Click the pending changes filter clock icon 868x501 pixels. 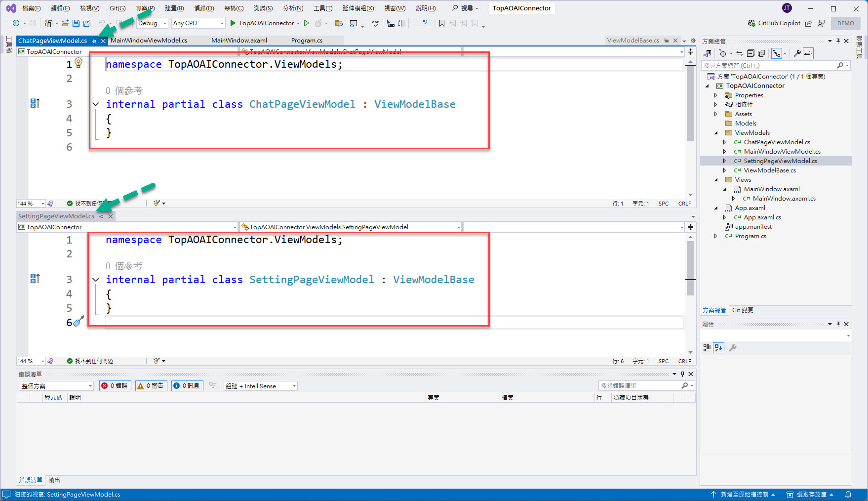[723, 53]
